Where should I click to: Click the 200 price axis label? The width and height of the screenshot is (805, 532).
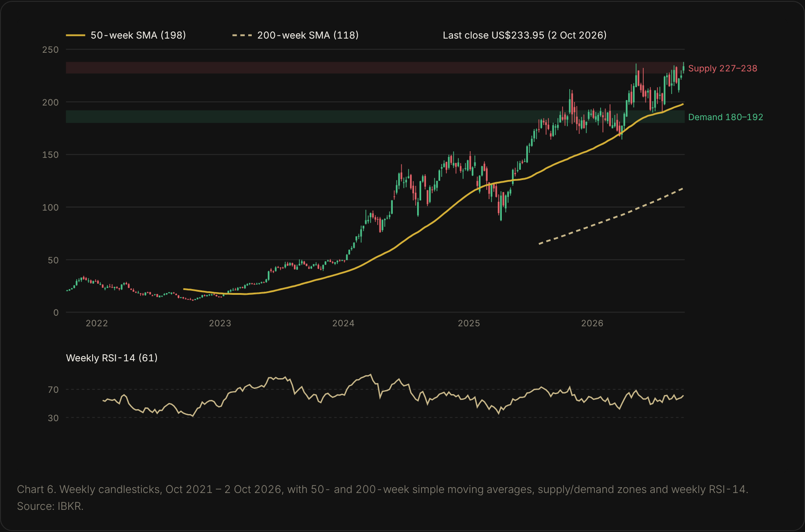[x=50, y=102]
